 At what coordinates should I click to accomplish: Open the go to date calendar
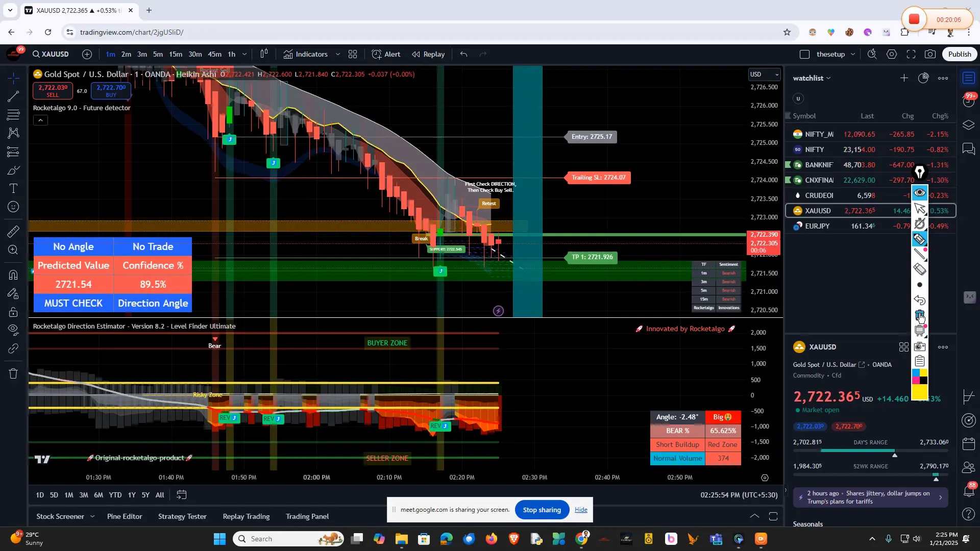click(x=181, y=495)
